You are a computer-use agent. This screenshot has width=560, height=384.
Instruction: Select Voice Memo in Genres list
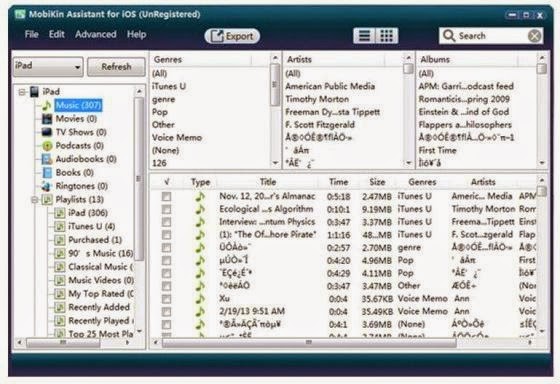[177, 138]
